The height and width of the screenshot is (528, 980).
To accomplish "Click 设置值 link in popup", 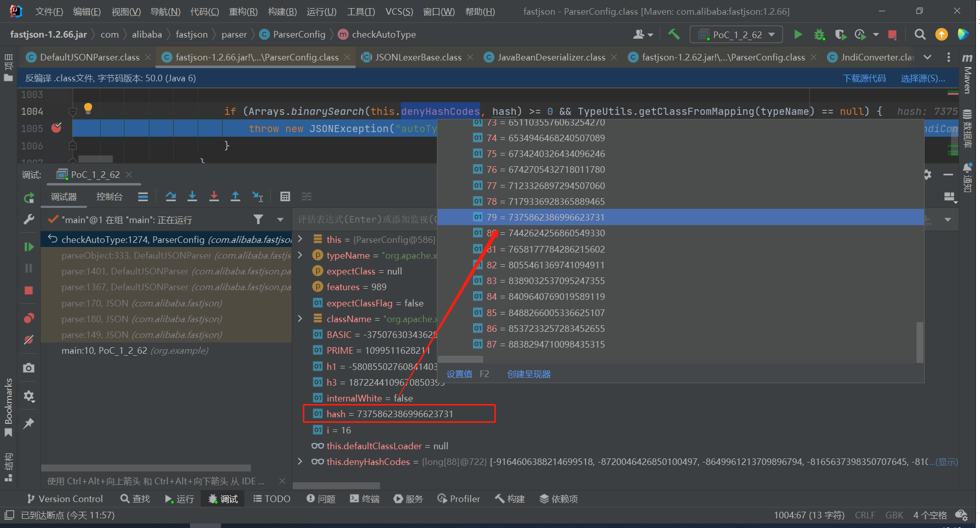I will (x=459, y=374).
